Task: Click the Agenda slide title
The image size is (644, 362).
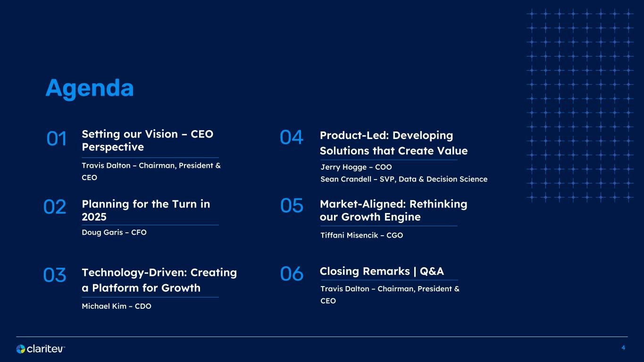Action: point(90,88)
